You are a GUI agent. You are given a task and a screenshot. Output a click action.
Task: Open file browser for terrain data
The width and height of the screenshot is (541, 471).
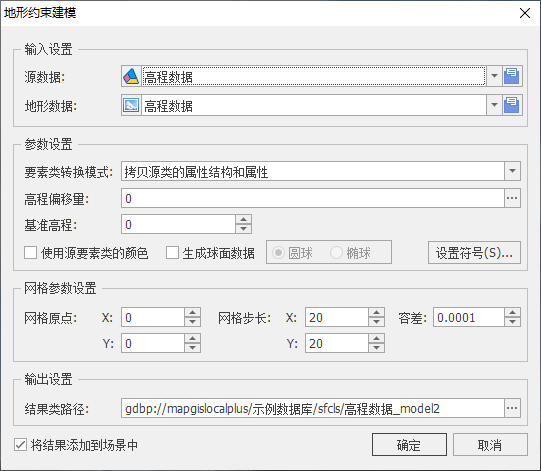tap(512, 105)
